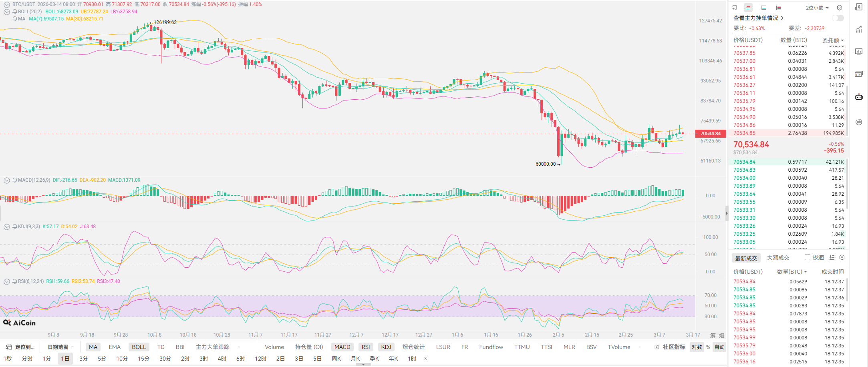The width and height of the screenshot is (868, 367).
Task: Open recent trades settings hexagon icon
Action: (842, 257)
